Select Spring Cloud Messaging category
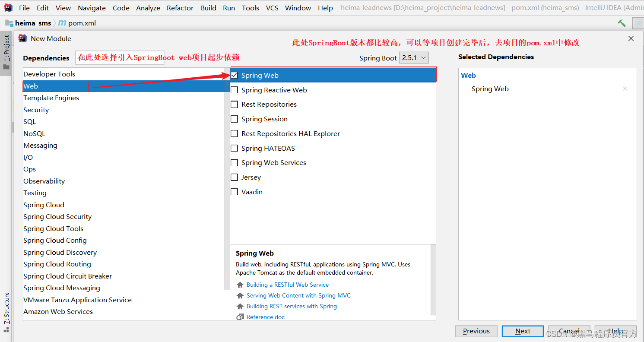This screenshot has width=644, height=342. 124,288
